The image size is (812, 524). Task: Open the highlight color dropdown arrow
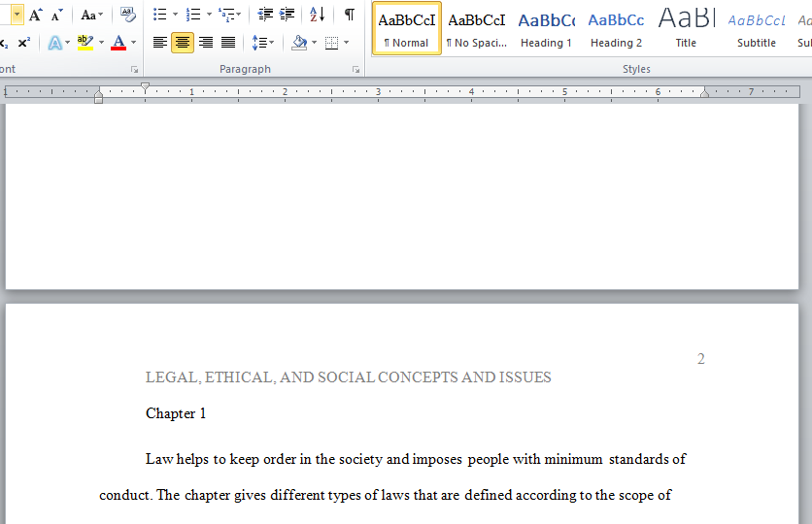click(101, 43)
